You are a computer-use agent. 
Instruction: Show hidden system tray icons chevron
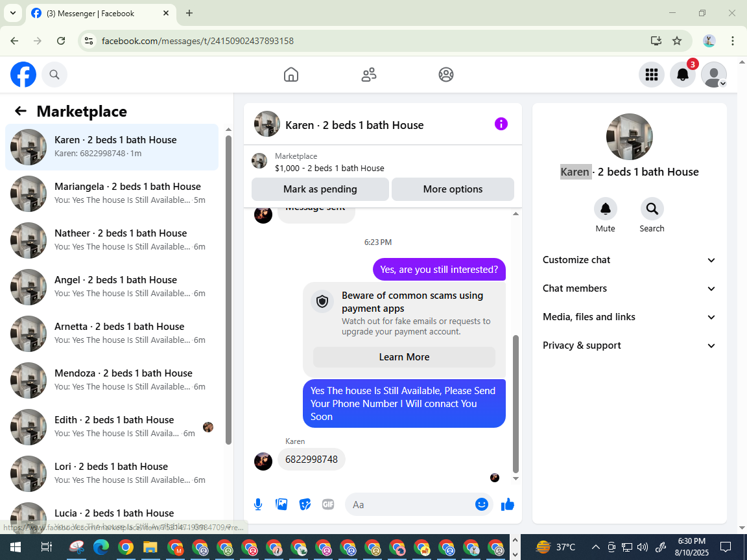[595, 547]
